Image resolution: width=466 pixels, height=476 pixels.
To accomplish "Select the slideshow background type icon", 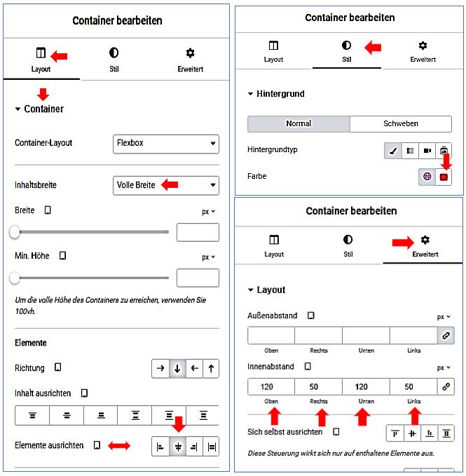I will point(444,151).
